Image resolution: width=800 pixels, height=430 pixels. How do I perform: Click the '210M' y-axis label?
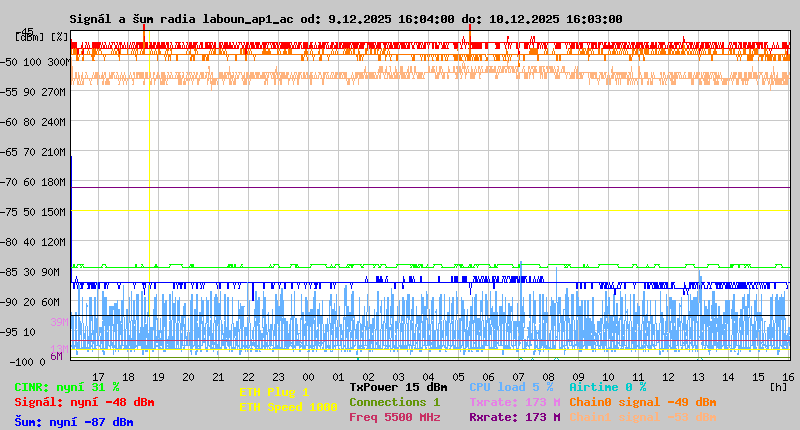[x=56, y=152]
